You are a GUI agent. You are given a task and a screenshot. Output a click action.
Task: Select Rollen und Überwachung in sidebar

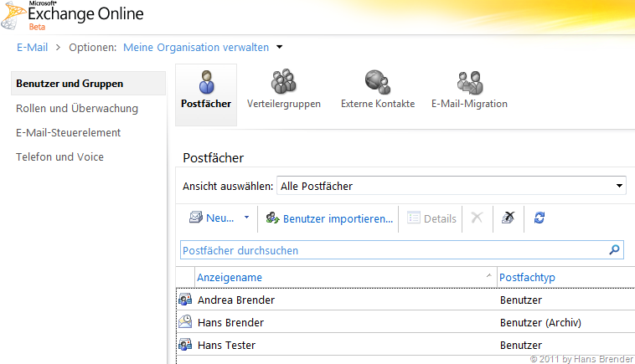77,108
